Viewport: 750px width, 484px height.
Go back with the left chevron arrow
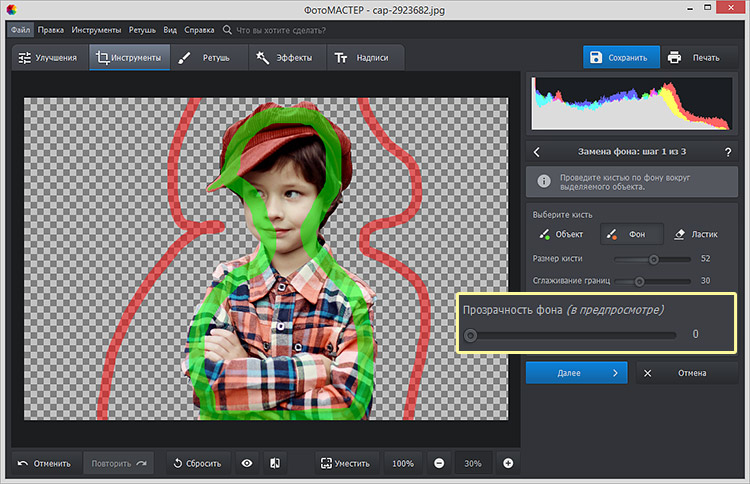pyautogui.click(x=537, y=152)
